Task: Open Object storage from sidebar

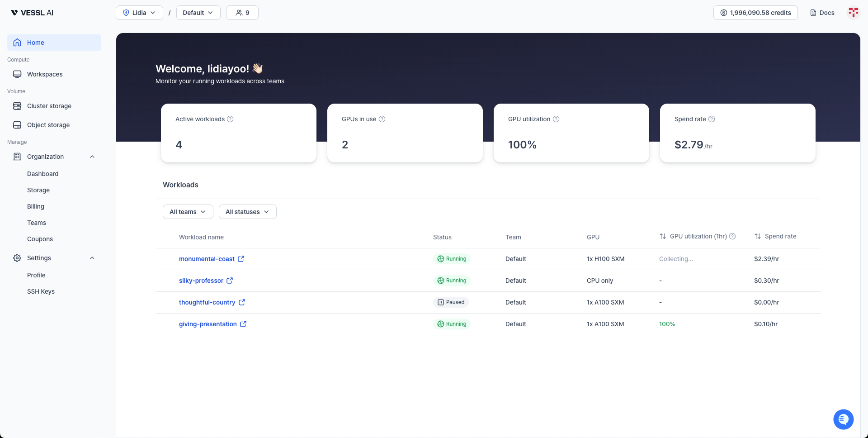Action: coord(48,125)
